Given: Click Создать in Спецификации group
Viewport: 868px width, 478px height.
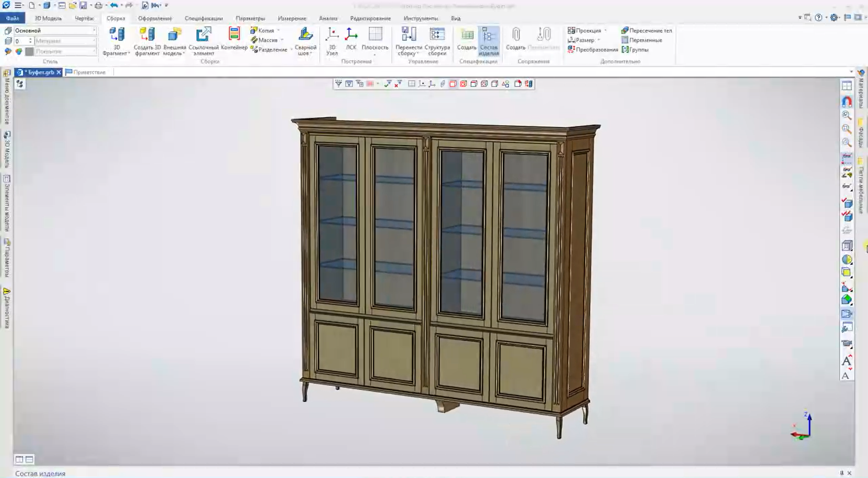Looking at the screenshot, I should click(x=467, y=39).
